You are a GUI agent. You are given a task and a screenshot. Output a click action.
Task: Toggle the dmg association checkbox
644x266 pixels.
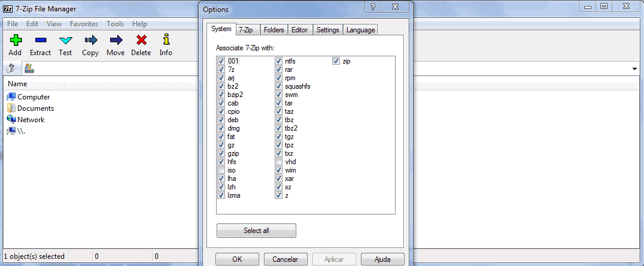click(x=221, y=128)
